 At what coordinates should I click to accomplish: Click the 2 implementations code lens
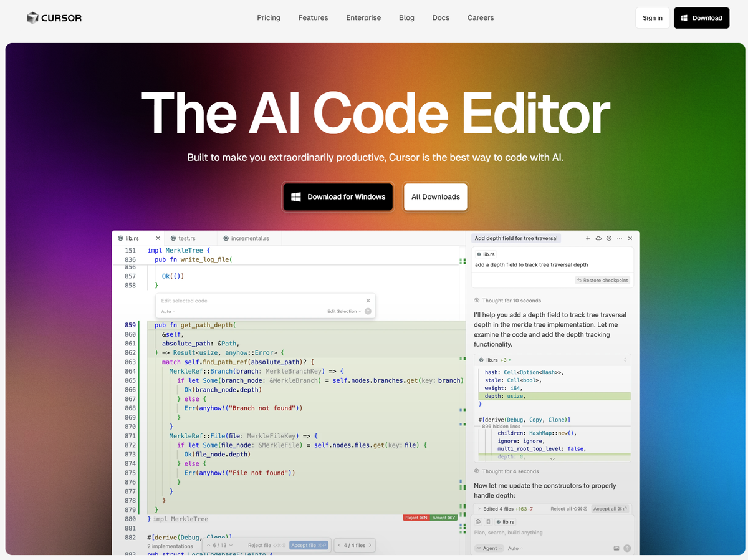click(170, 546)
